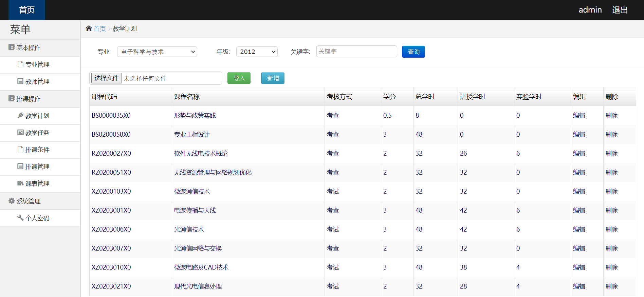Click the 教师管理 list icon
Viewport: 644px width, 297px height.
[20, 81]
